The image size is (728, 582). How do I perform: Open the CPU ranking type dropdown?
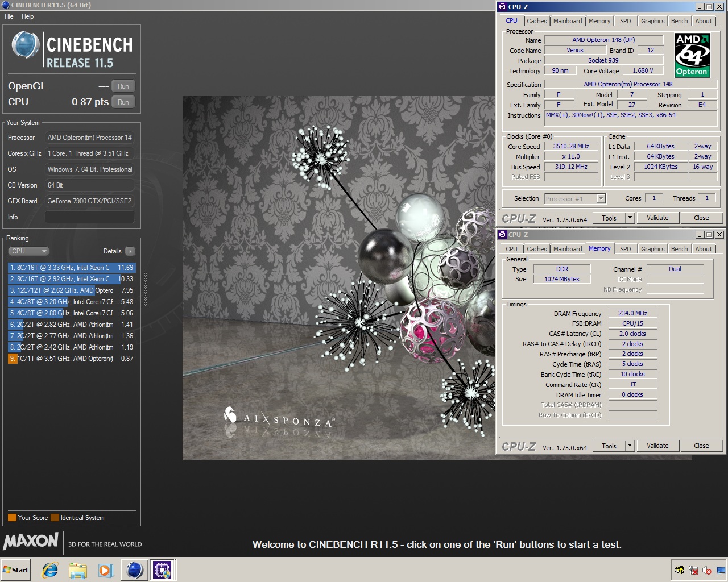[28, 251]
